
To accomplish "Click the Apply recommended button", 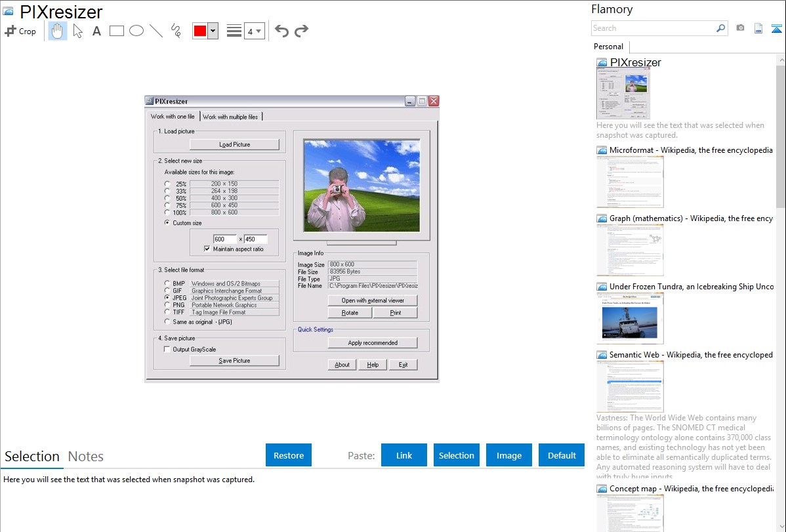I will (x=373, y=342).
